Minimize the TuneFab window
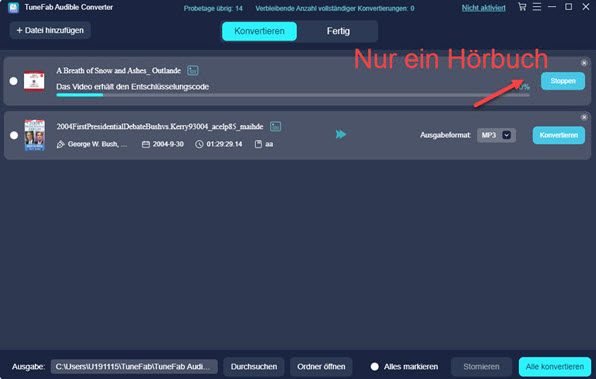Screen dimensions: 596x379 552,6
